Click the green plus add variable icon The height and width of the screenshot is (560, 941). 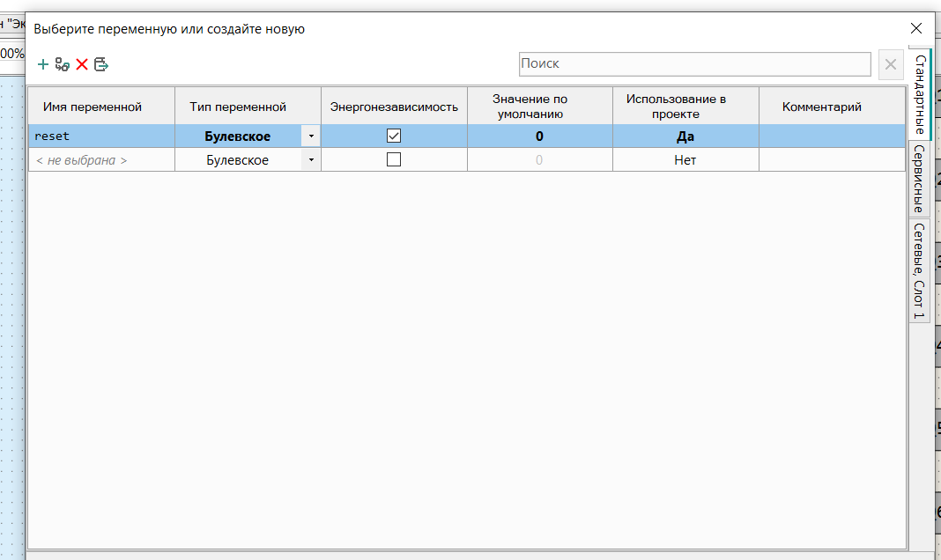tap(43, 64)
